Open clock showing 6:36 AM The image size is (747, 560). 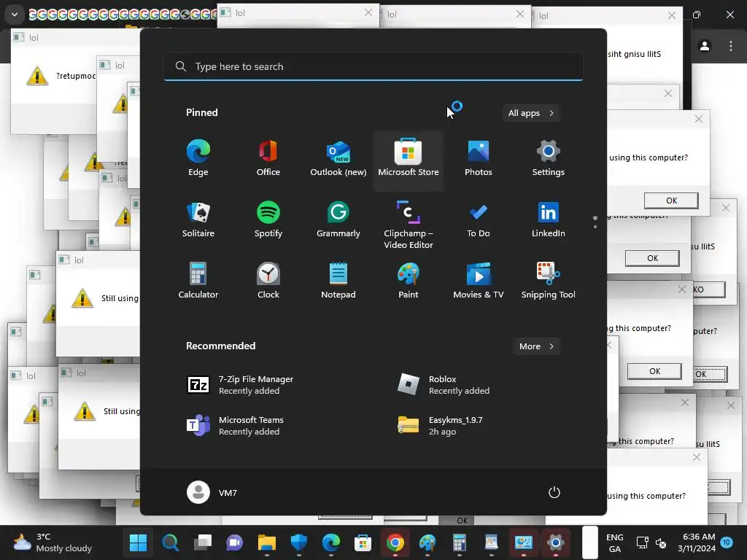[x=697, y=542]
